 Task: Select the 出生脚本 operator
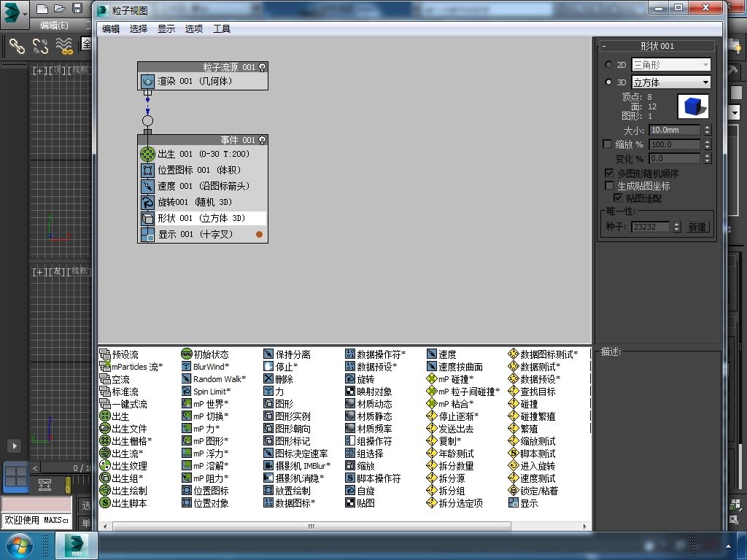point(123,503)
